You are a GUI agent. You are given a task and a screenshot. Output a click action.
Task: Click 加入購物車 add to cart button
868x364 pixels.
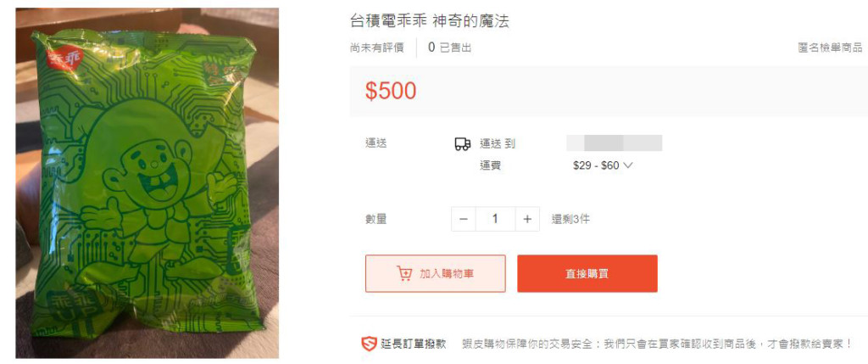pos(435,274)
